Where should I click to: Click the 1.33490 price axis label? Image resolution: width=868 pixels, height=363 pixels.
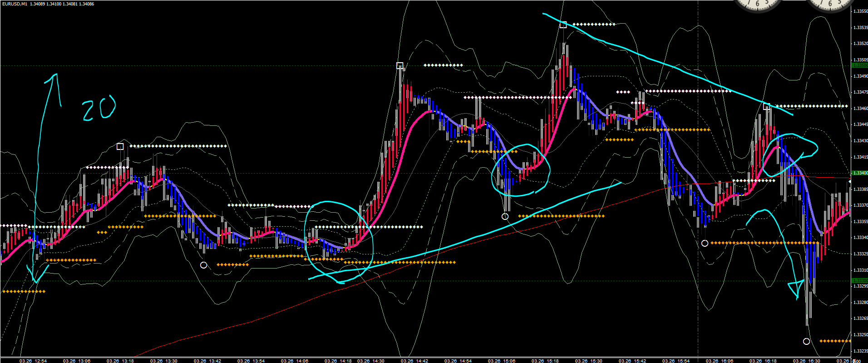(x=861, y=76)
